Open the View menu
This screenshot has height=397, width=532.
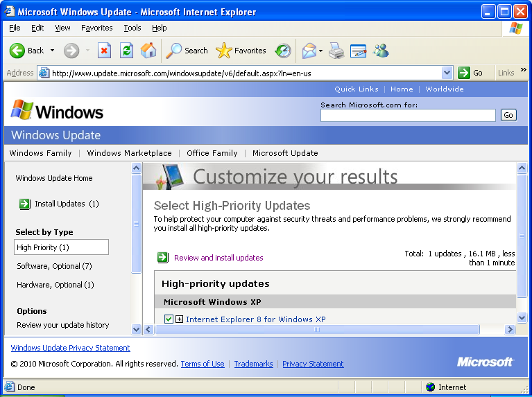pos(62,28)
